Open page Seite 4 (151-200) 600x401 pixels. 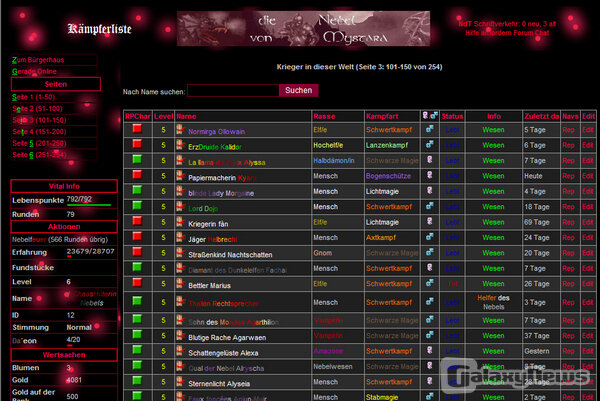[x=41, y=131]
